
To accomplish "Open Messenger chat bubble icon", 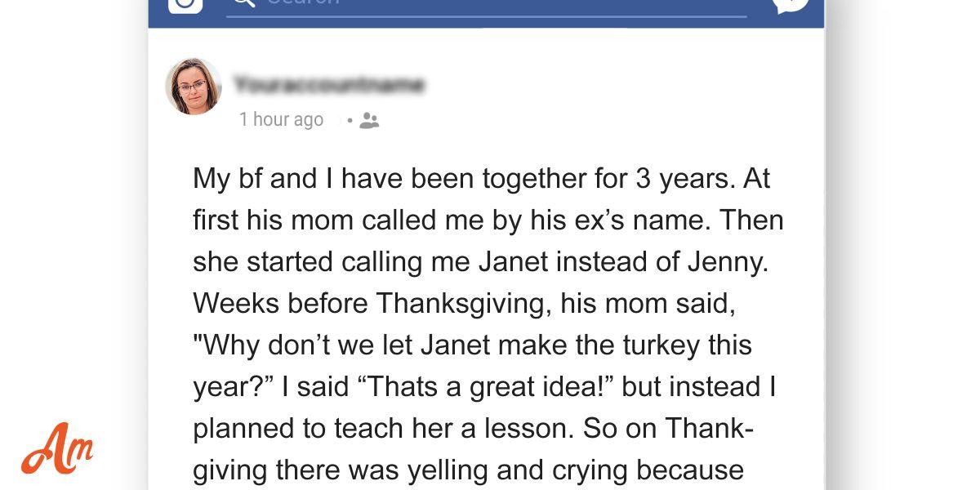I will click(x=791, y=5).
